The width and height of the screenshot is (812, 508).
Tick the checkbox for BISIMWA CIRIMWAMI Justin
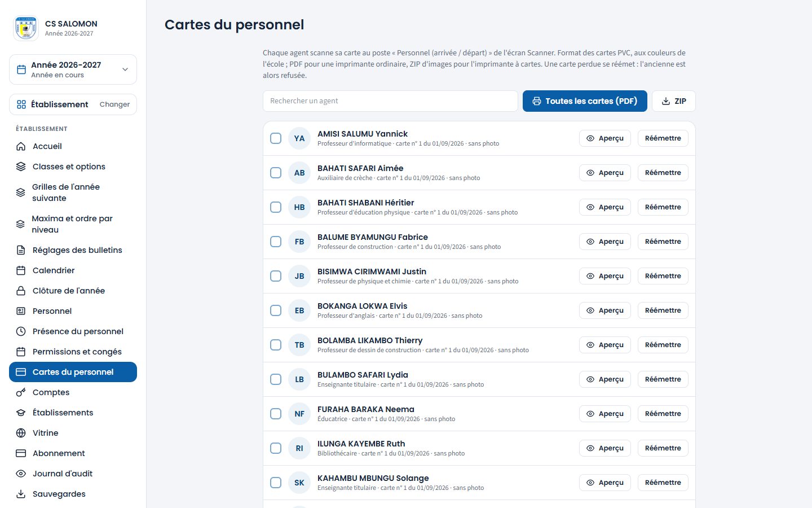click(x=276, y=276)
